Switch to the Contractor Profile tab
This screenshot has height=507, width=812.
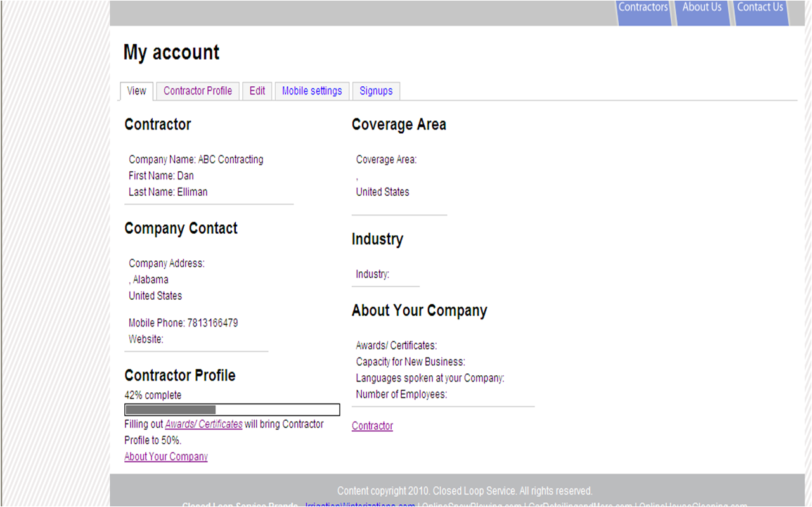pyautogui.click(x=198, y=91)
